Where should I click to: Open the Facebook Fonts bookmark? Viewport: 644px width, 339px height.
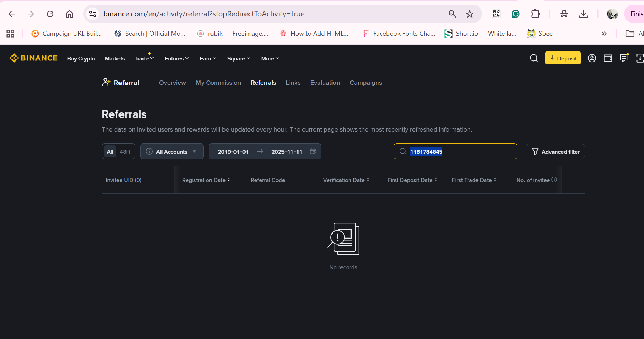click(399, 34)
